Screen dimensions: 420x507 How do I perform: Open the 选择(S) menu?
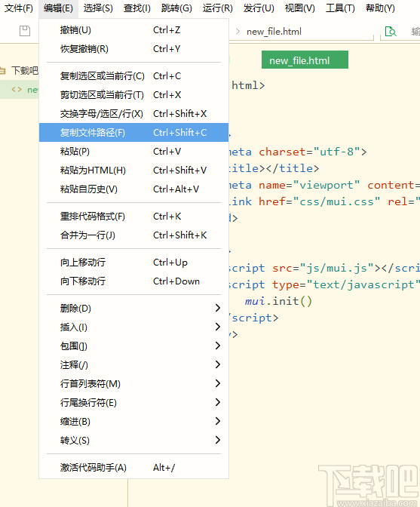pos(98,8)
